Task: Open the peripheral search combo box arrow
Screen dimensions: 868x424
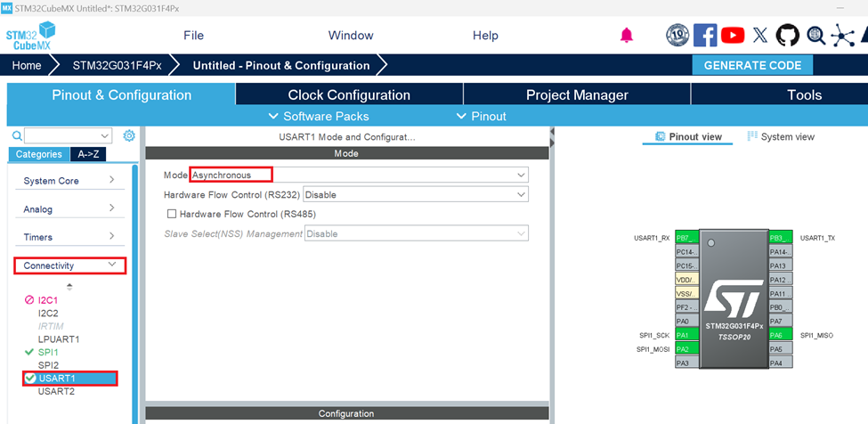Action: (105, 135)
